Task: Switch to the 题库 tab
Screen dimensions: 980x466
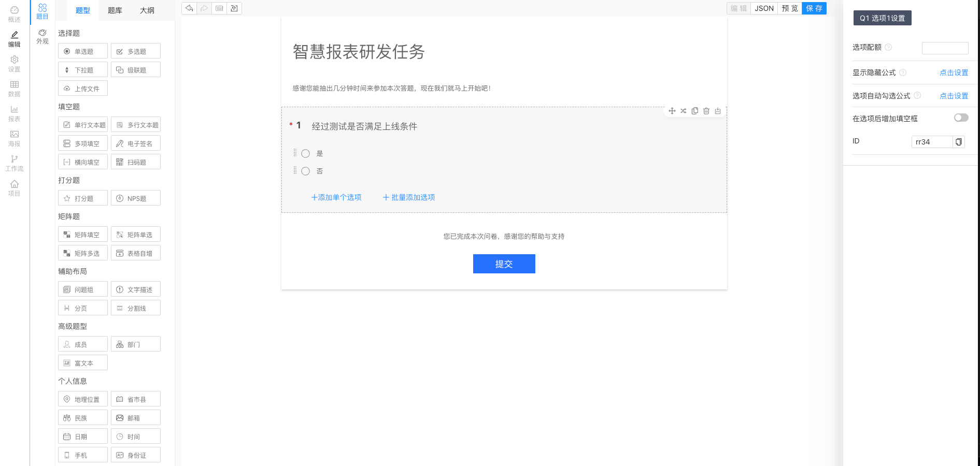Action: click(x=115, y=10)
